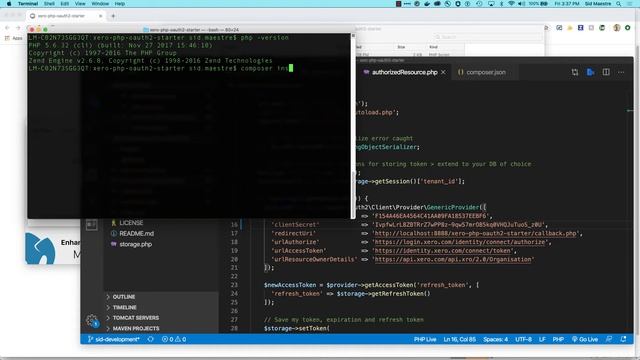The image size is (640, 360).
Task: Open the activity bar icon beside LICENSE
Action: pos(92,224)
